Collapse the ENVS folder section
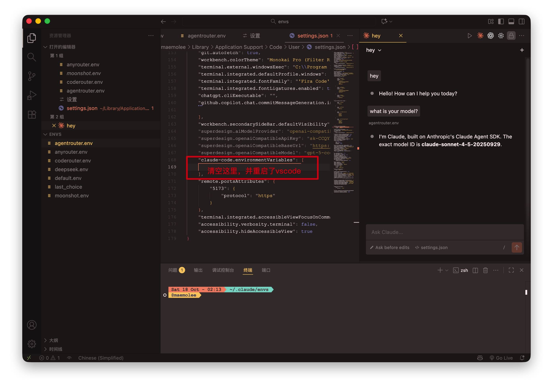The image size is (553, 392). [55, 134]
